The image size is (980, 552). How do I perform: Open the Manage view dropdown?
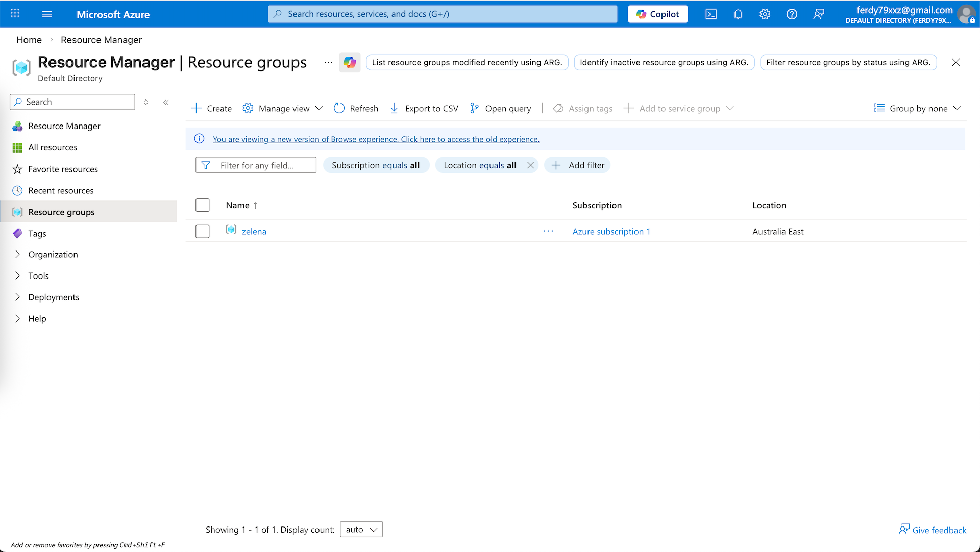coord(283,108)
